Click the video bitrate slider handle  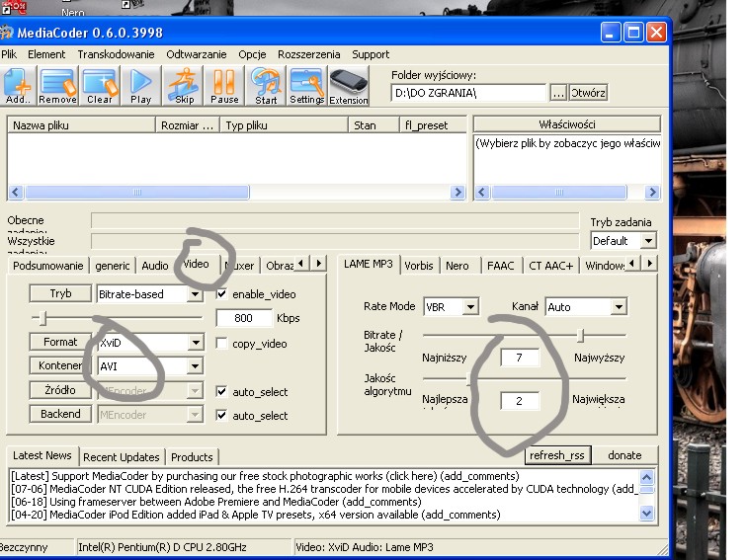42,318
